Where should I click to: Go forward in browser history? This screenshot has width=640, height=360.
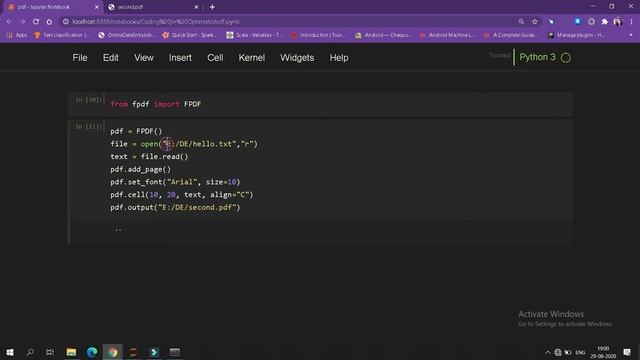click(22, 21)
